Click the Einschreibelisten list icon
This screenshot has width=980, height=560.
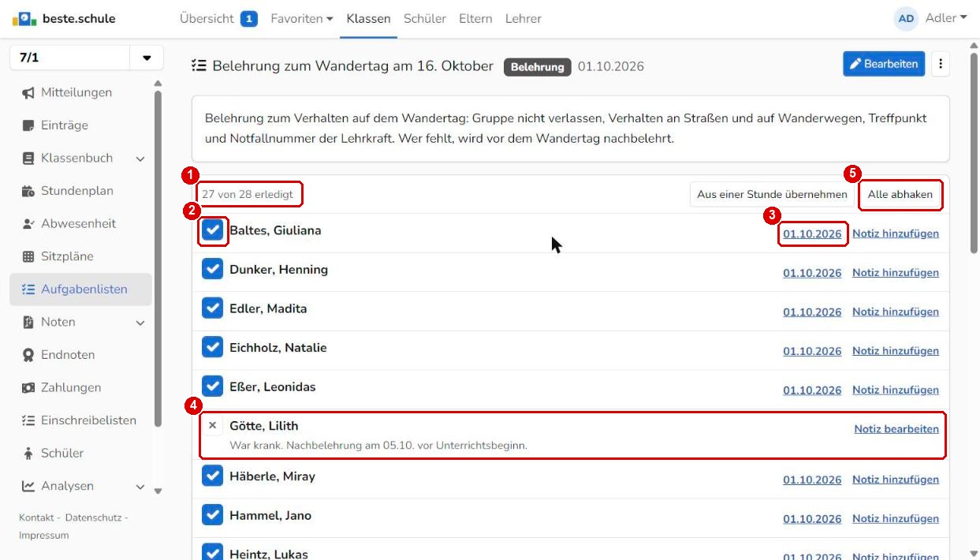[x=28, y=420]
